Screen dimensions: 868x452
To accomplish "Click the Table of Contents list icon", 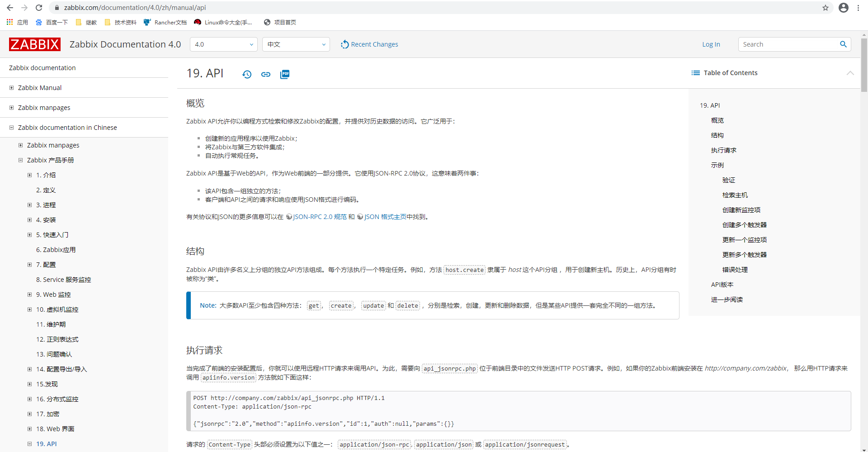I will [x=695, y=72].
